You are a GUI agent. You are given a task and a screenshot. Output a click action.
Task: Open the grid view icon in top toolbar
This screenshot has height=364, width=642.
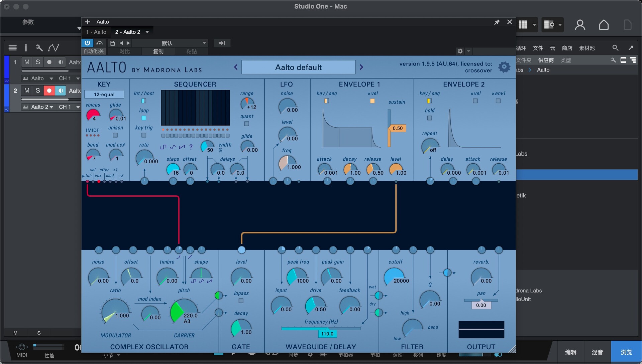(523, 25)
